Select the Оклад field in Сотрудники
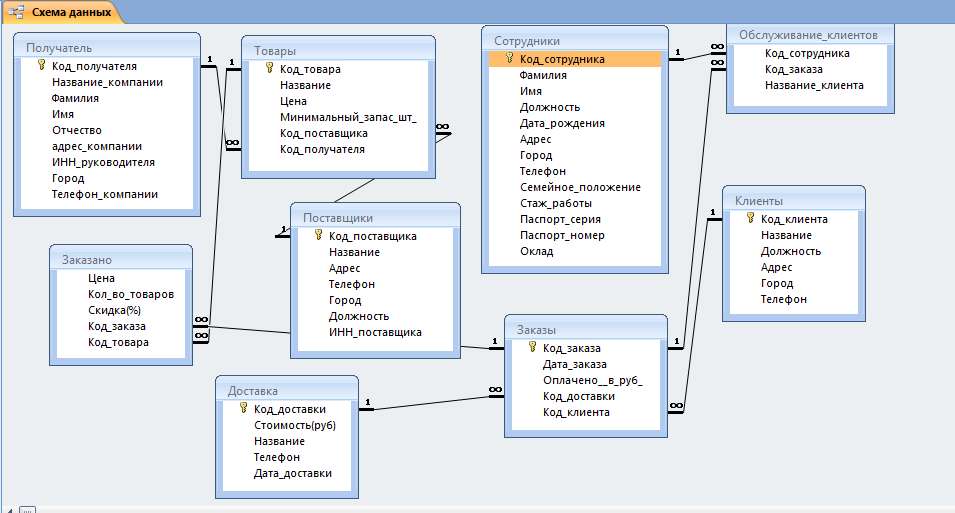Screen dimensions: 955x513 (x=536, y=251)
